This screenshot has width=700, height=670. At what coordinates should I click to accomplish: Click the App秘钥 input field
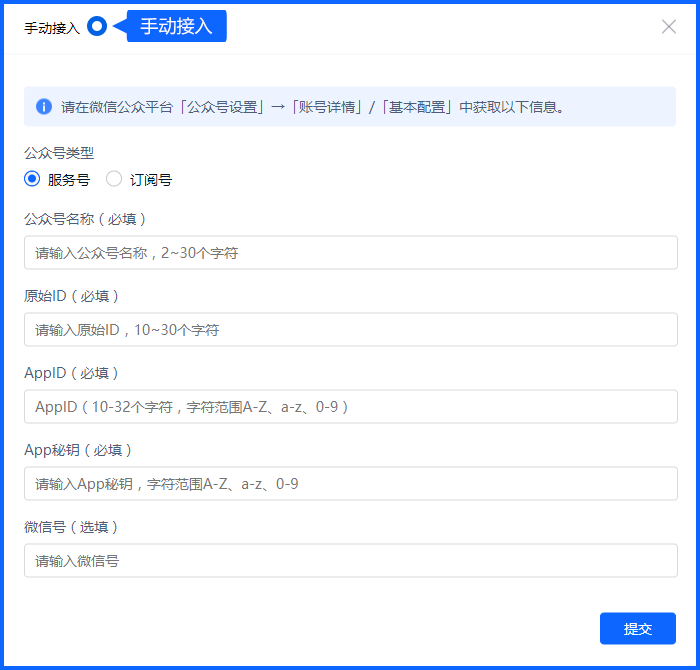pyautogui.click(x=350, y=484)
